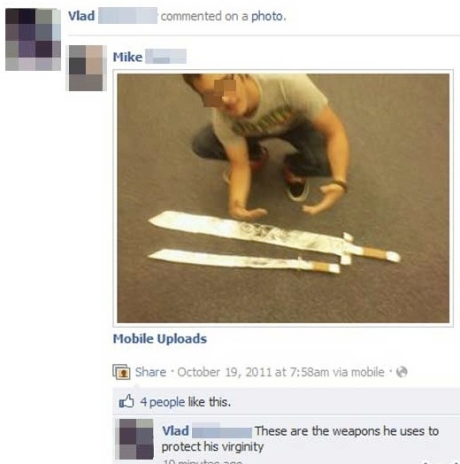Click the comment text about weapons
The image size is (460, 464).
point(300,439)
